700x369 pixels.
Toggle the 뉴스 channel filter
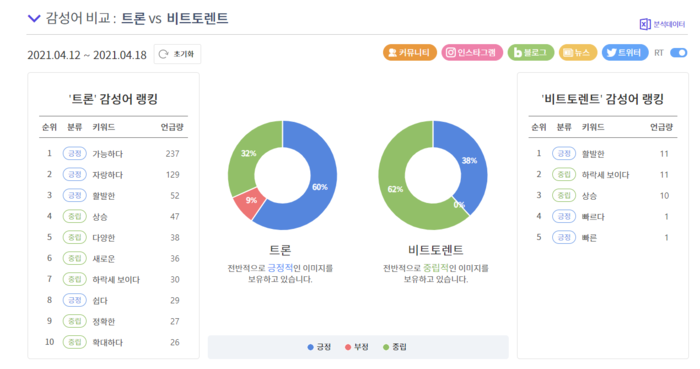coord(578,53)
